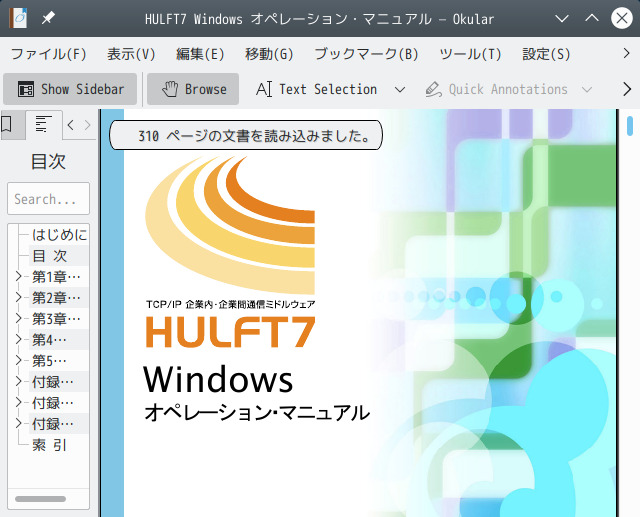
Task: Click the sidebar horizontal scrollbar handle
Action: pos(40,499)
